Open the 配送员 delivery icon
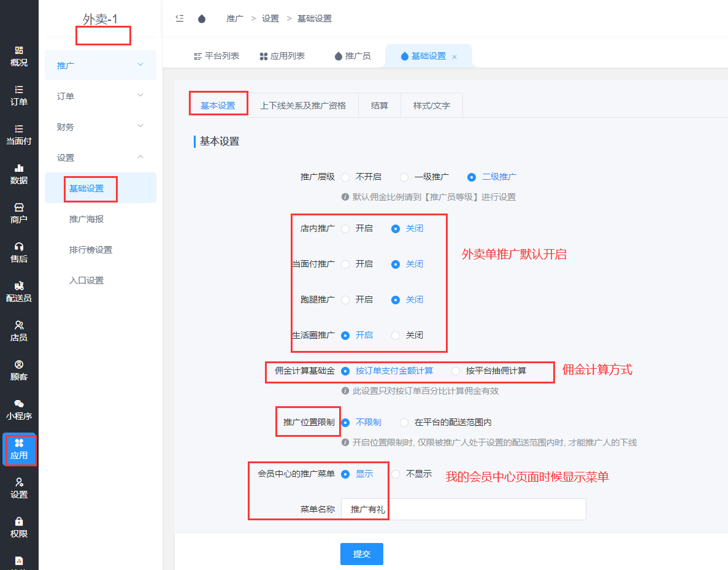The width and height of the screenshot is (728, 570). [x=18, y=291]
